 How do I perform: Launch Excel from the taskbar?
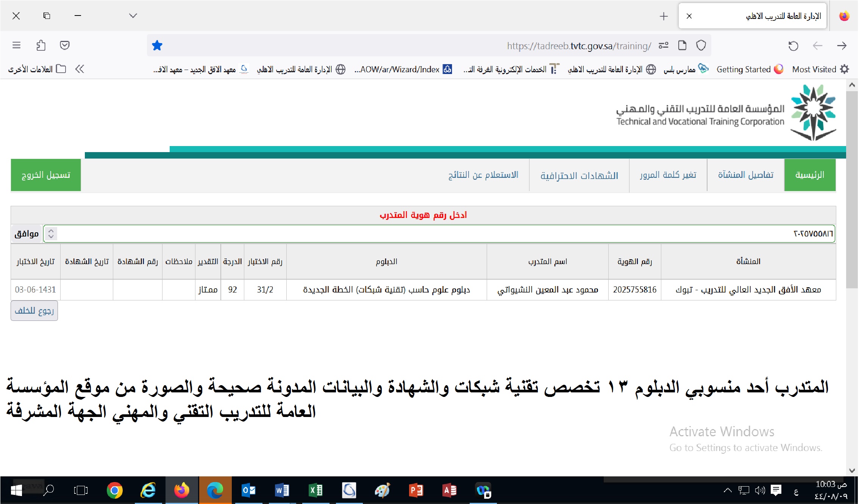point(315,490)
